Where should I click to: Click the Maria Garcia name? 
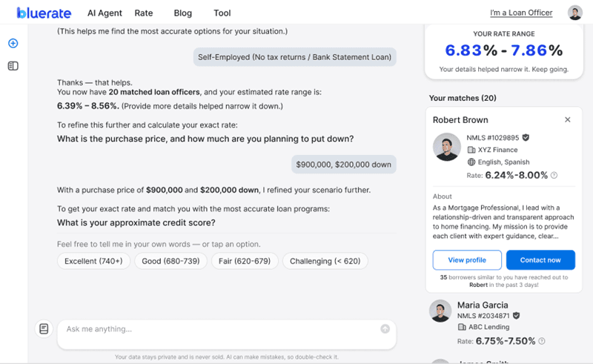pos(483,305)
